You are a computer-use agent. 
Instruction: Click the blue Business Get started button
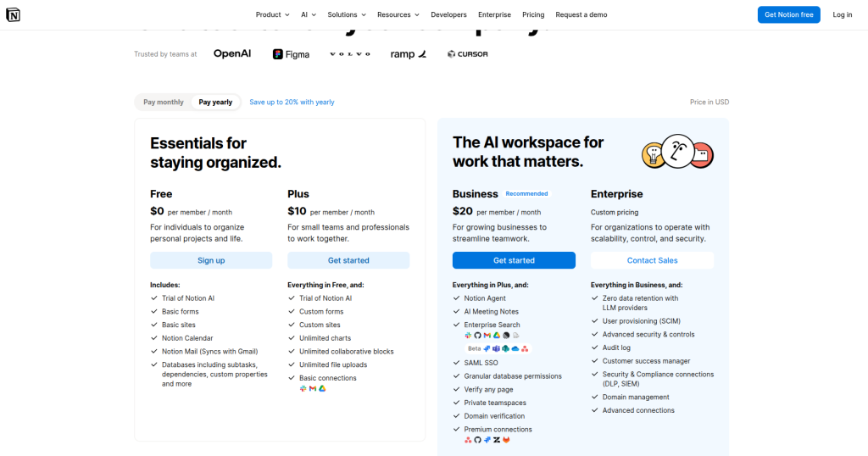(514, 260)
